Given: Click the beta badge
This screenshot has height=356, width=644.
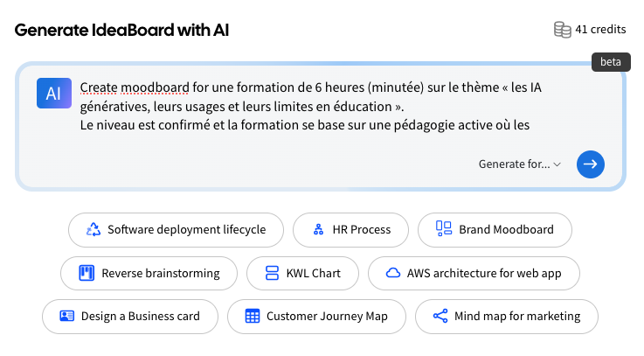Looking at the screenshot, I should coord(610,62).
